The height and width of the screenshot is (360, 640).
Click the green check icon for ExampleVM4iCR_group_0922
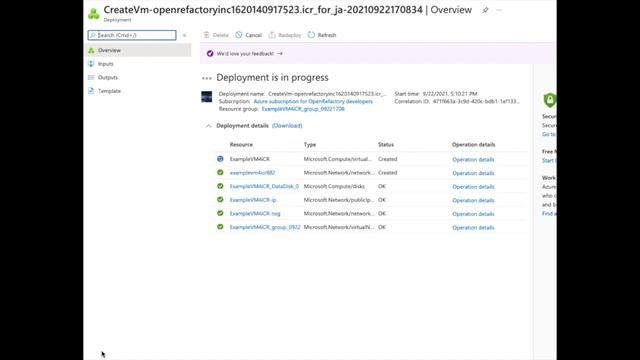point(220,227)
